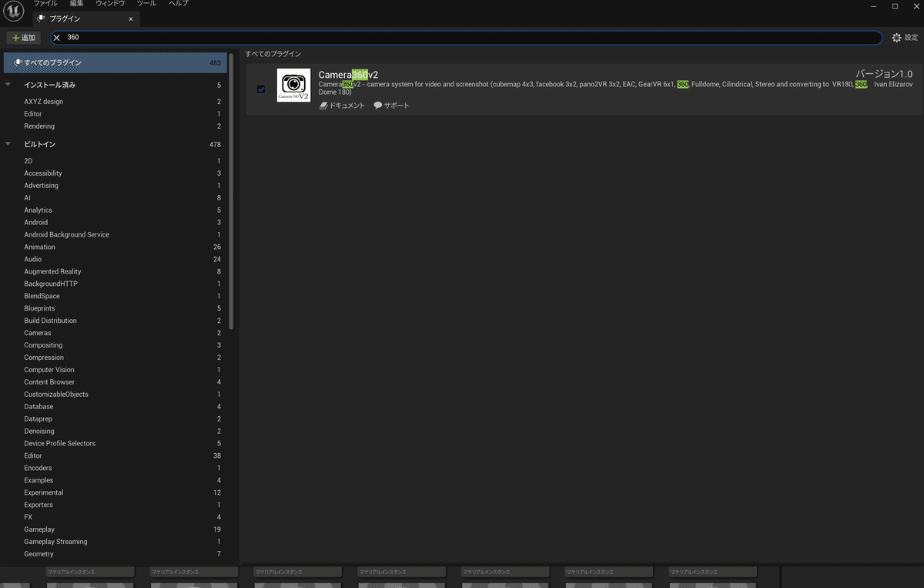
Task: Click the バージョン1.0 version label
Action: [x=884, y=74]
